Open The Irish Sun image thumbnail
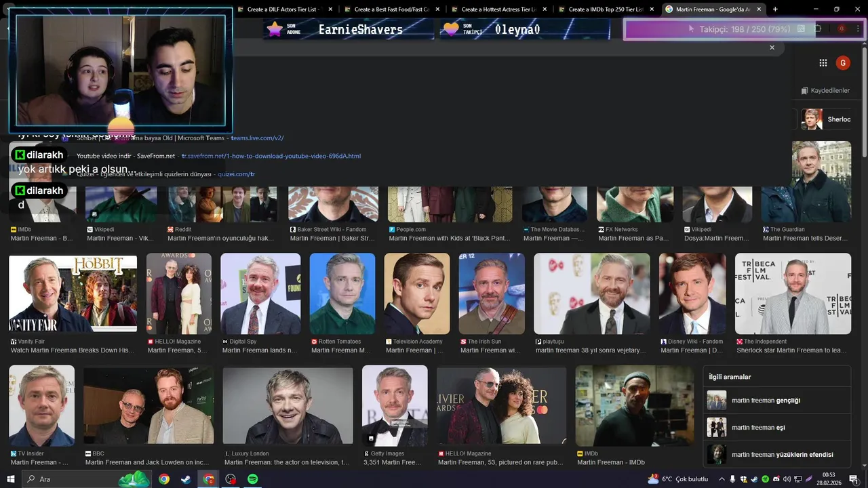 [492, 293]
